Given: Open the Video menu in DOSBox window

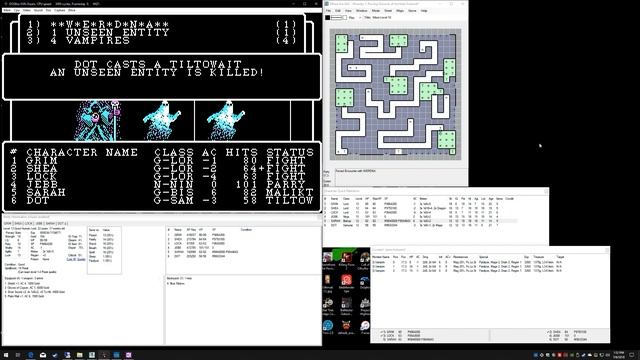Looking at the screenshot, I should 27,10.
